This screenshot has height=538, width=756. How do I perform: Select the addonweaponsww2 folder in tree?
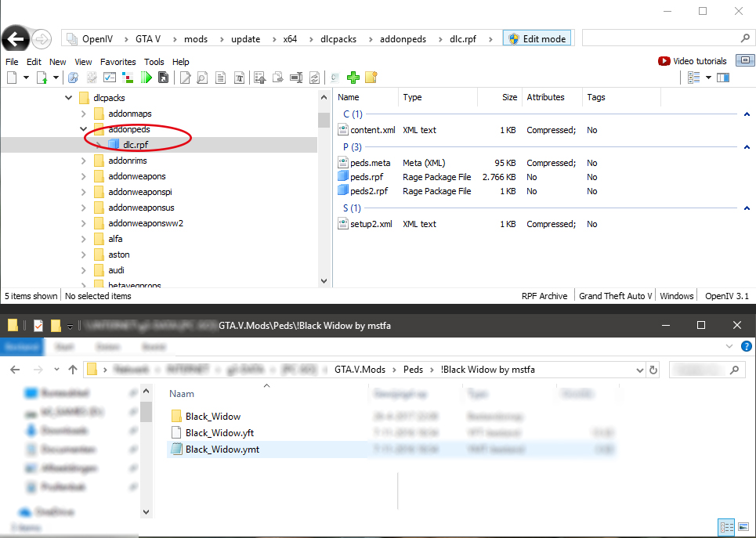pos(146,223)
